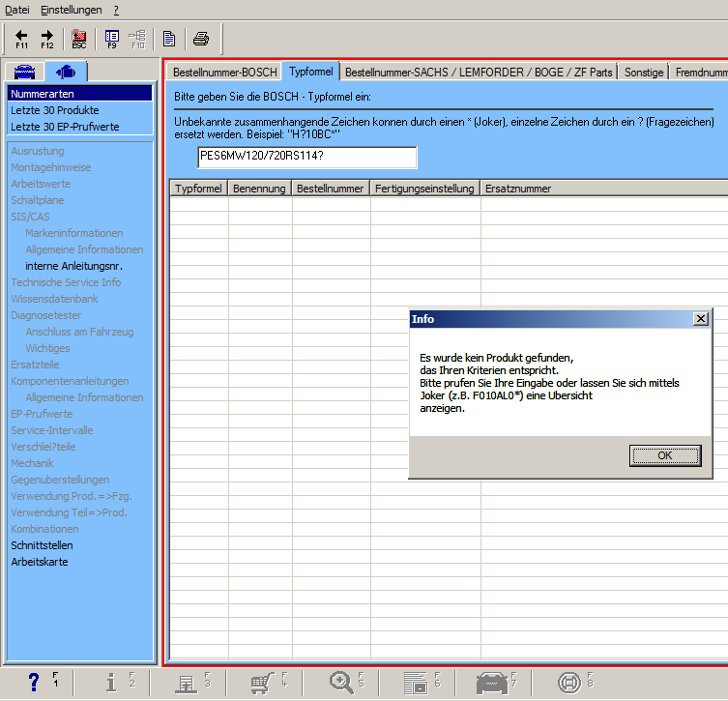Confirm the Info dialog with OK
The height and width of the screenshot is (701, 728).
pyautogui.click(x=665, y=455)
